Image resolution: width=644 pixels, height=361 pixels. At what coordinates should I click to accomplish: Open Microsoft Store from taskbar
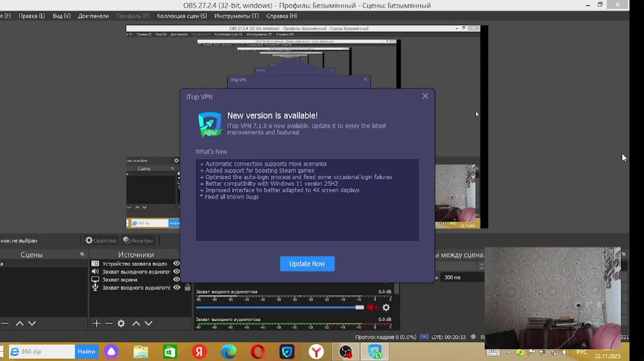coord(170,352)
